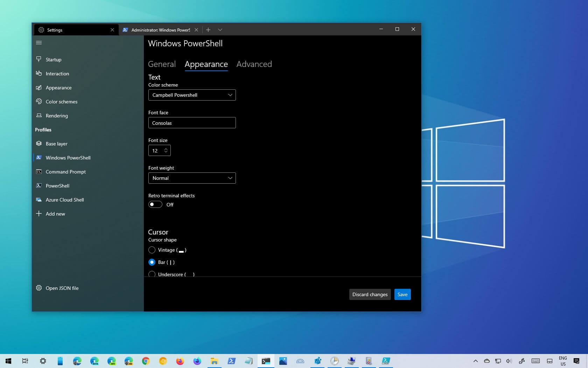Viewport: 588px width, 368px height.
Task: Launch Chrome Canary from taskbar
Action: [x=163, y=361]
